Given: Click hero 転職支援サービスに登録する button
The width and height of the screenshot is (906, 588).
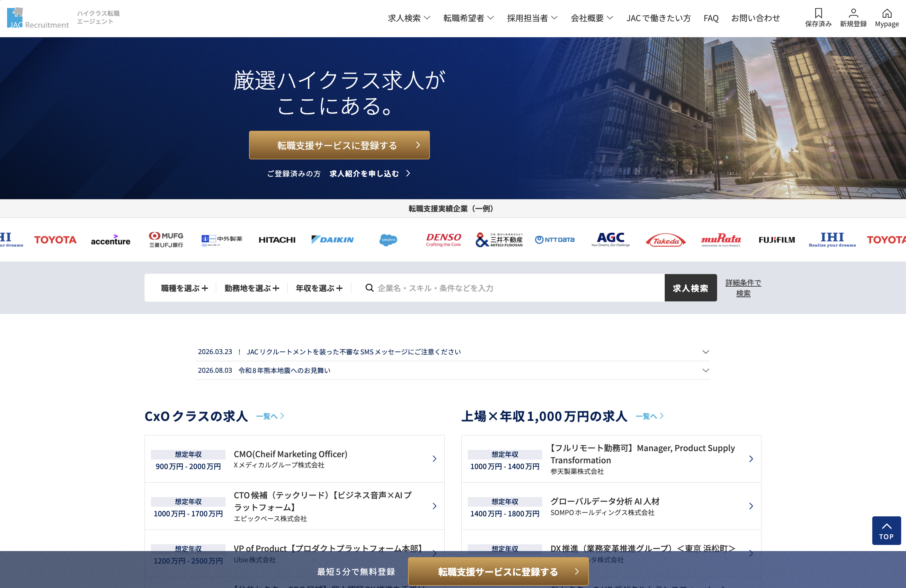Looking at the screenshot, I should coord(339,145).
